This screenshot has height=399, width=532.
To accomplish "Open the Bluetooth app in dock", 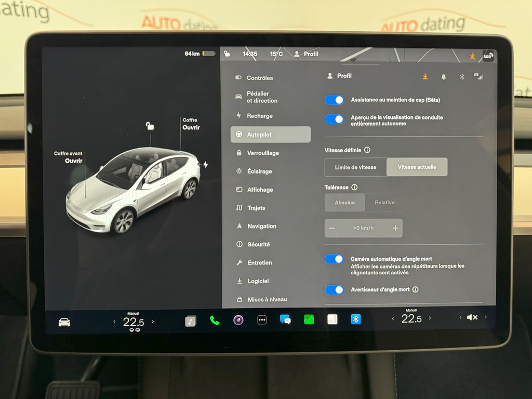I will (x=355, y=319).
